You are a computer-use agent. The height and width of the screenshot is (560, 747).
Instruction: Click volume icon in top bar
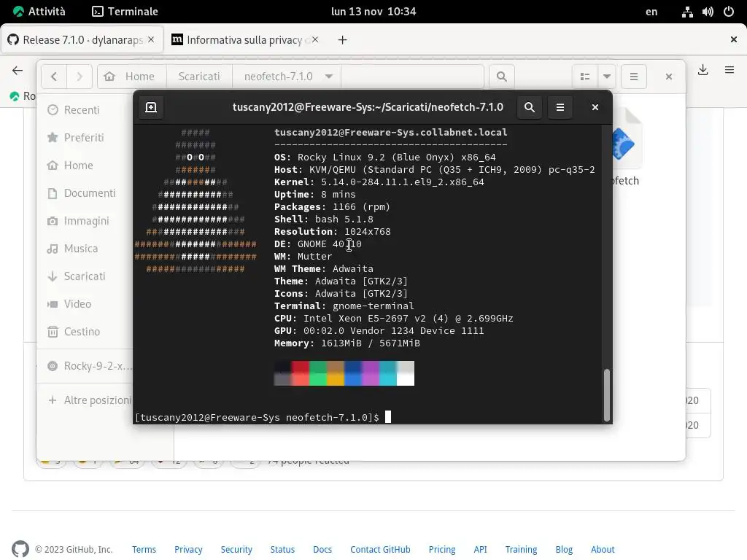[708, 12]
